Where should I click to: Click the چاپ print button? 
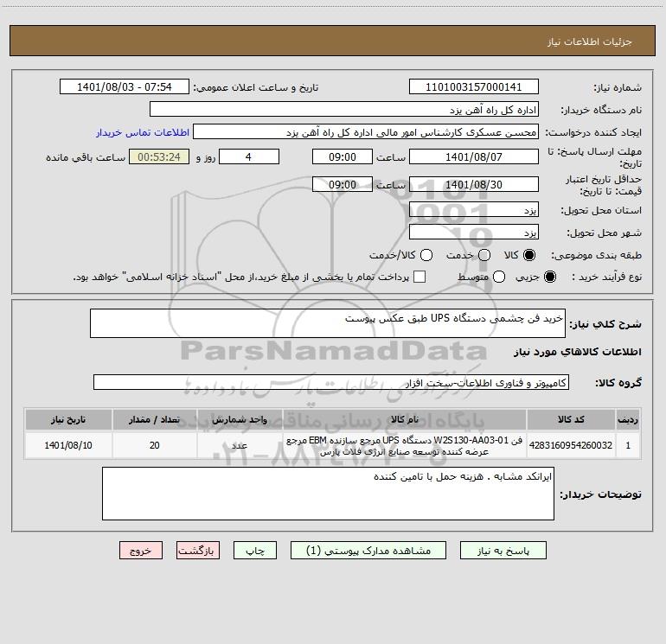[x=255, y=550]
